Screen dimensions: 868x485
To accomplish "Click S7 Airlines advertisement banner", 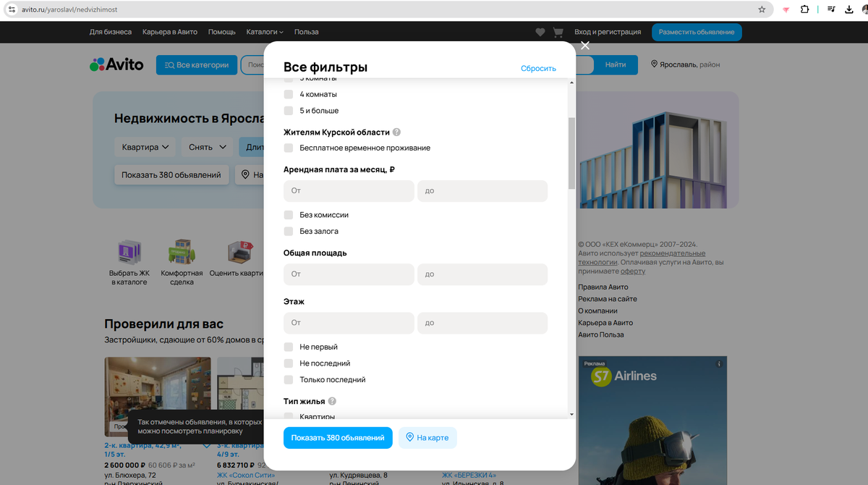I will [652, 421].
